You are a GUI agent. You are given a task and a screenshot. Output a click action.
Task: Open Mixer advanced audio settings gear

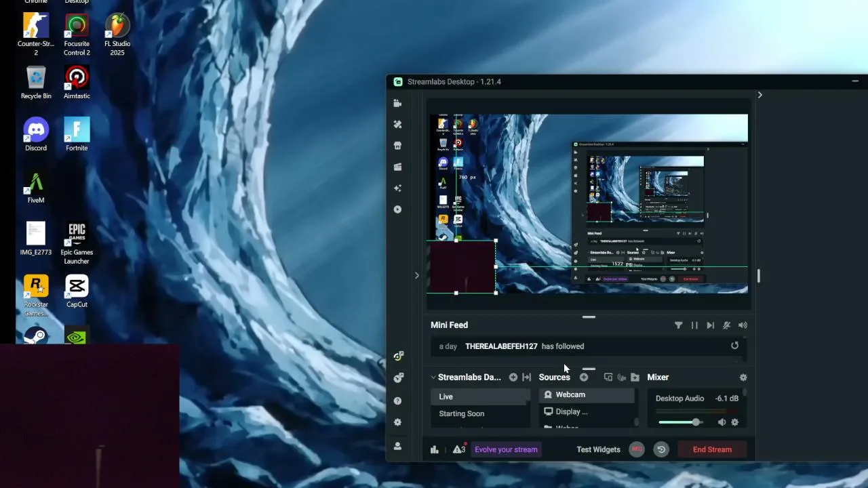pos(743,378)
